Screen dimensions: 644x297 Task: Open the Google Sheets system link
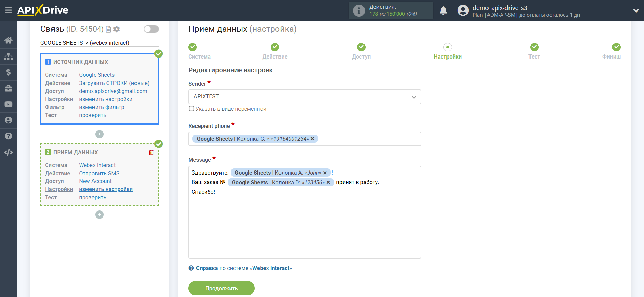point(97,75)
